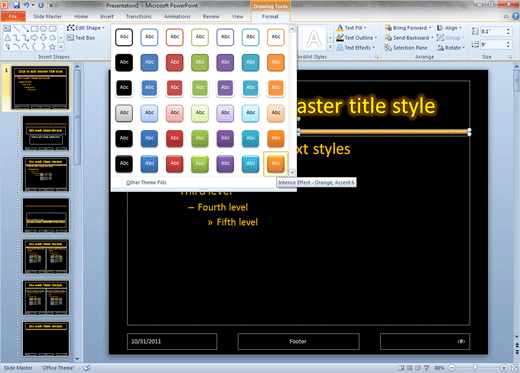Click the date placeholder 10/31/2011
Image resolution: width=520 pixels, height=373 pixels.
point(172,341)
